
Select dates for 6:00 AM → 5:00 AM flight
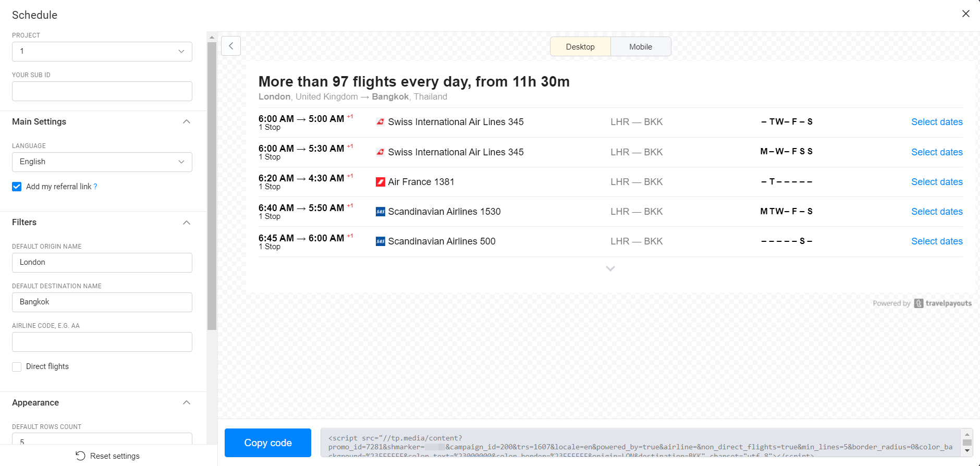[937, 122]
